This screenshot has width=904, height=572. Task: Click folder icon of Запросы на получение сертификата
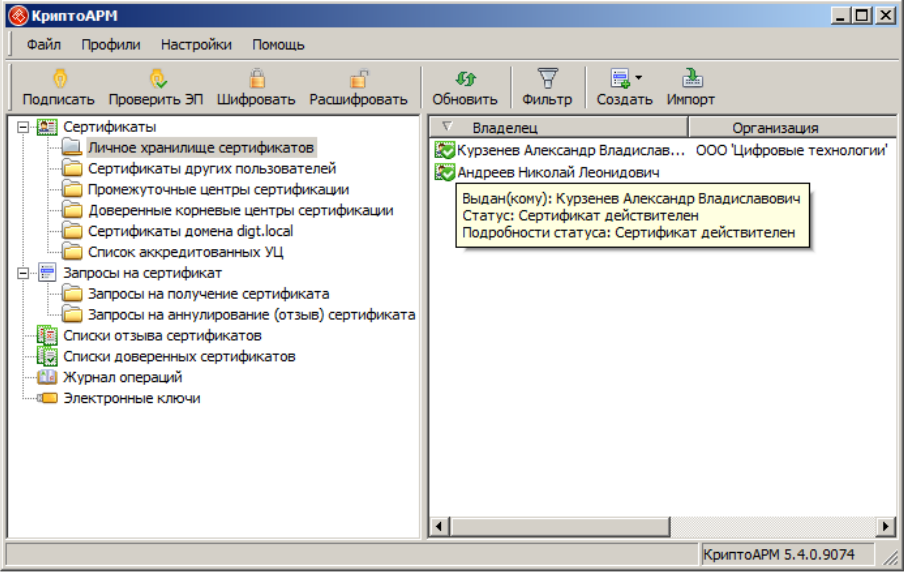[73, 293]
